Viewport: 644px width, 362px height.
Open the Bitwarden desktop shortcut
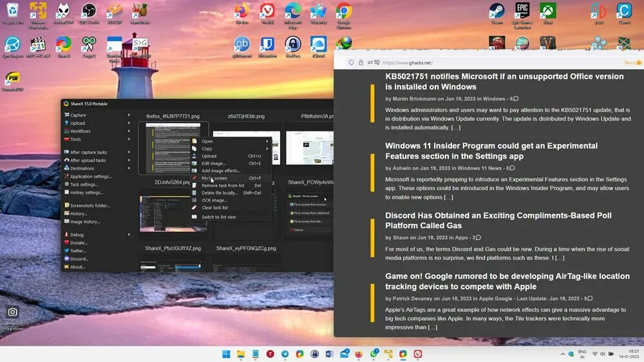click(x=267, y=47)
